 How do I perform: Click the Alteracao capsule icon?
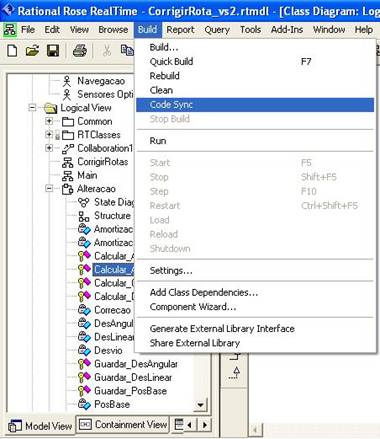pyautogui.click(x=68, y=189)
